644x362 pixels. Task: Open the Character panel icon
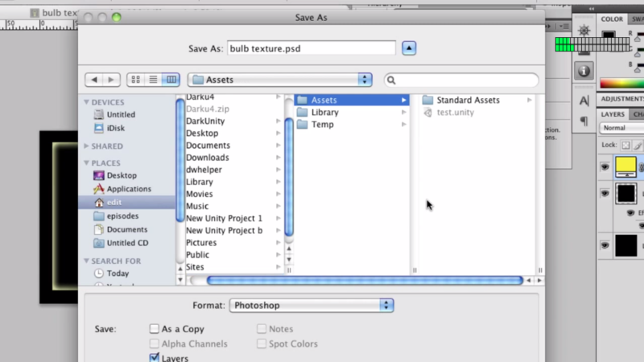coord(584,101)
